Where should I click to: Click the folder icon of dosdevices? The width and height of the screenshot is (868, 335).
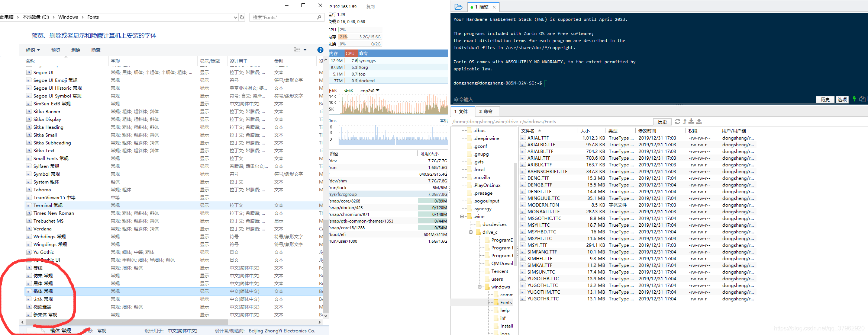[x=478, y=224]
